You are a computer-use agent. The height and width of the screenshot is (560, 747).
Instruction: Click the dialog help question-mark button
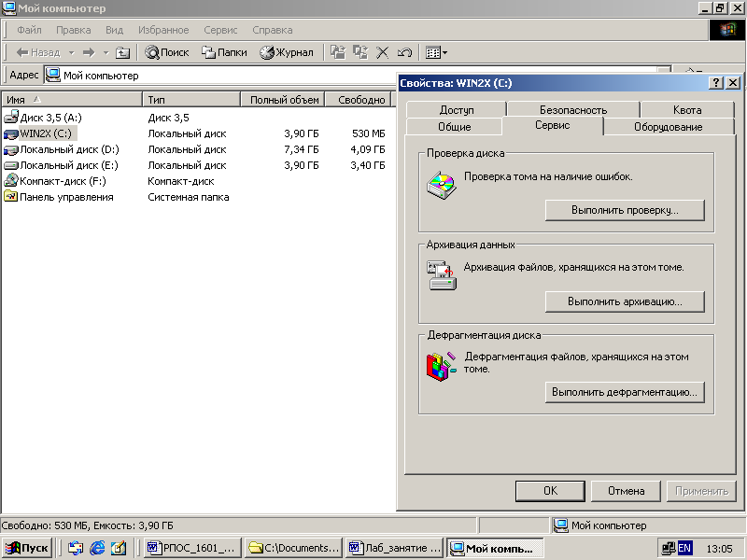715,83
